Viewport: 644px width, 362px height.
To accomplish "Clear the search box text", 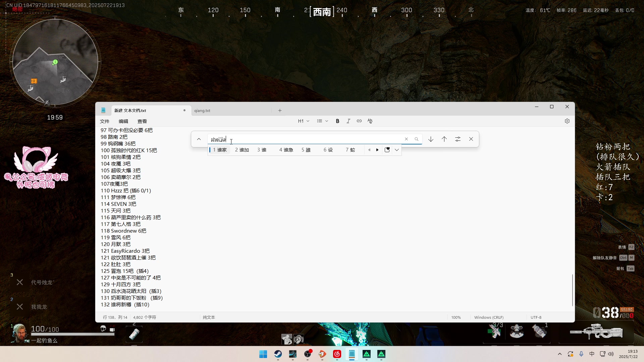I will coord(406,139).
